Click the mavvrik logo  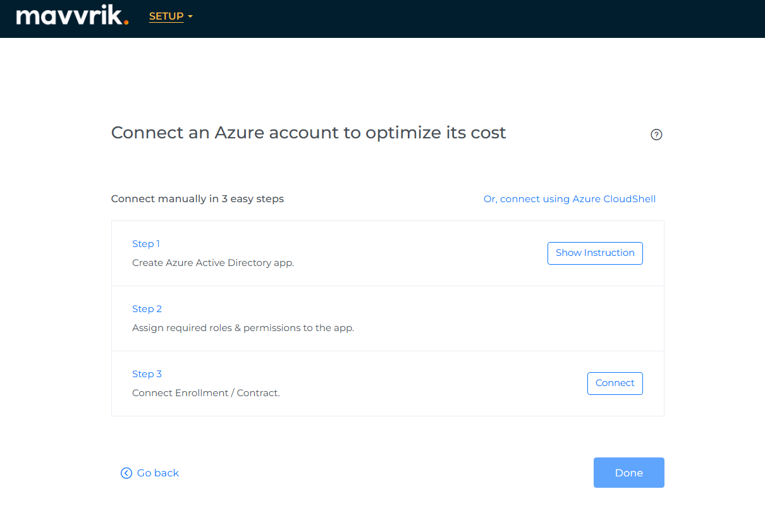pyautogui.click(x=71, y=16)
